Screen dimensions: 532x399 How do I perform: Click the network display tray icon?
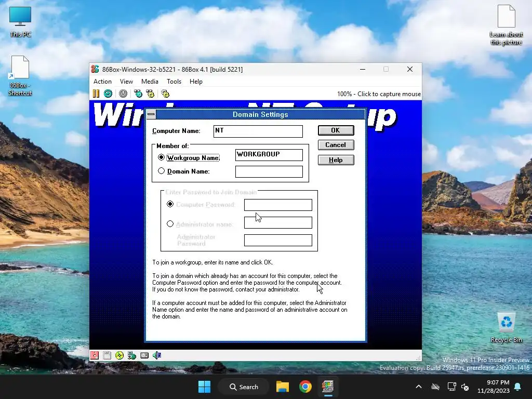tap(451, 387)
